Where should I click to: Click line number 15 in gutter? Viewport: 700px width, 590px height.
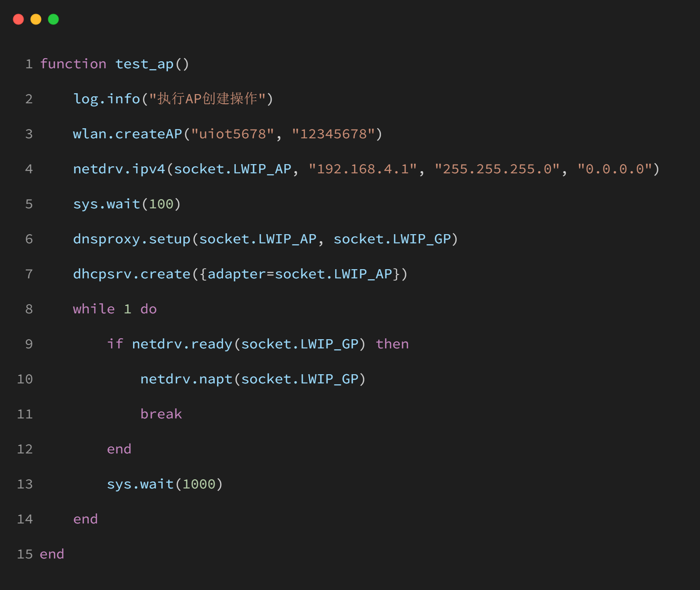click(x=25, y=554)
